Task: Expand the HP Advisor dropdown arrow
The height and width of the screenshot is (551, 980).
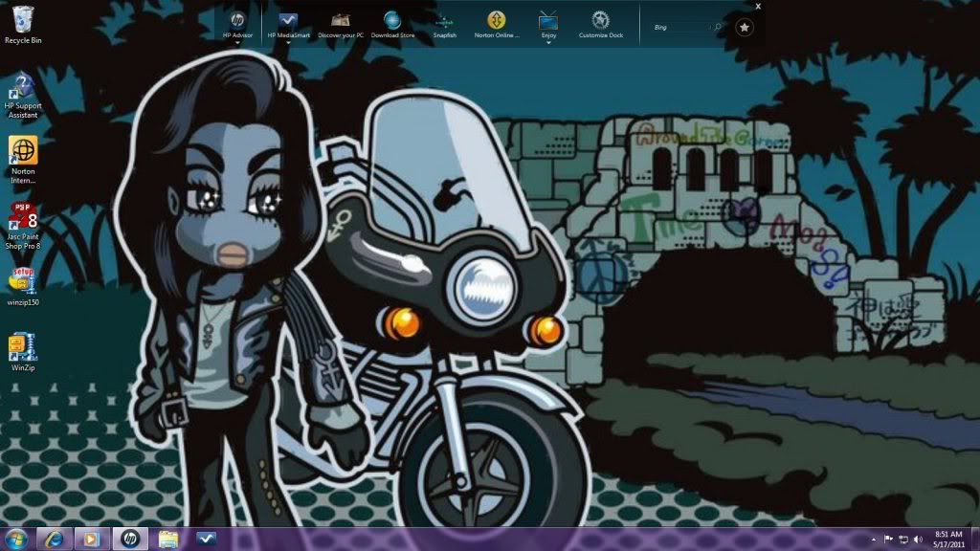Action: point(237,42)
